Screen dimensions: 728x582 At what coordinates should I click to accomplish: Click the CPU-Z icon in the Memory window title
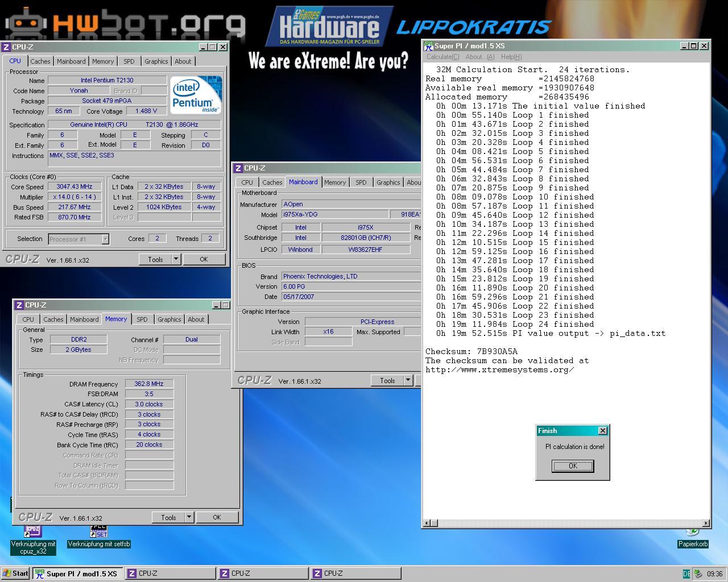(x=19, y=305)
